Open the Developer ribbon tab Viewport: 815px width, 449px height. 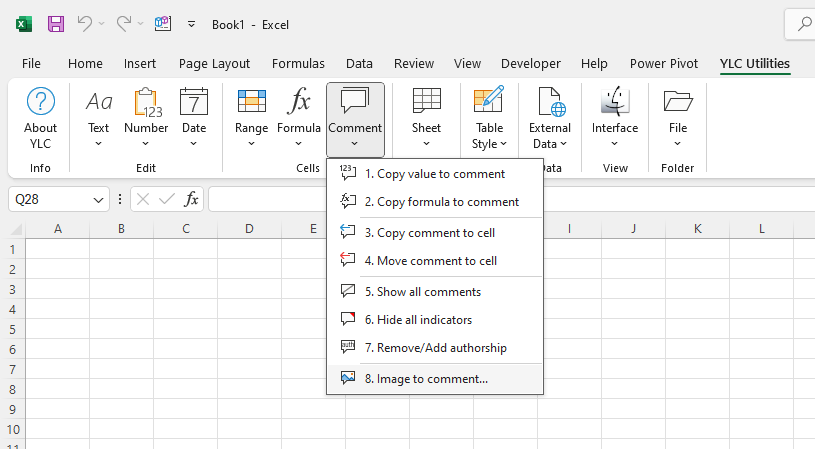tap(531, 63)
